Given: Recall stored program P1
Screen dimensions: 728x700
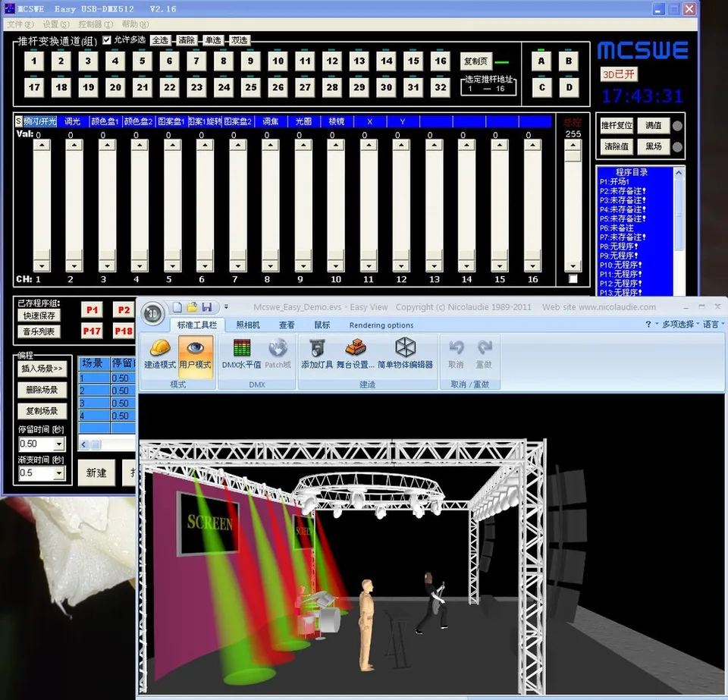Looking at the screenshot, I should point(92,309).
